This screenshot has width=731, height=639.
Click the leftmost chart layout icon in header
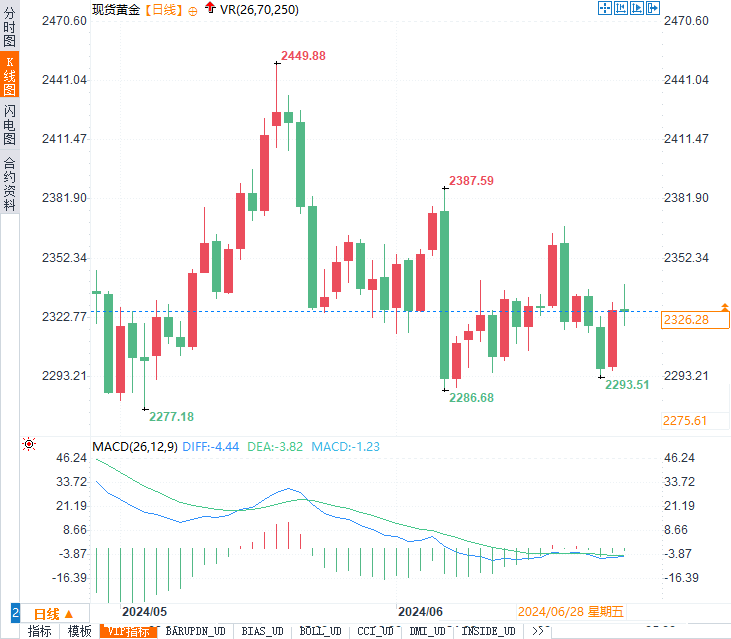point(604,8)
